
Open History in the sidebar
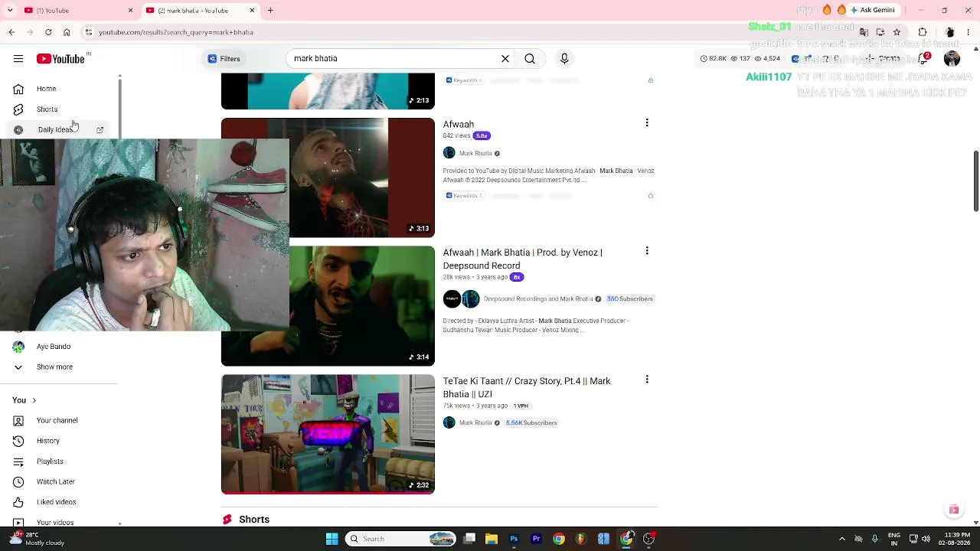pyautogui.click(x=60, y=441)
